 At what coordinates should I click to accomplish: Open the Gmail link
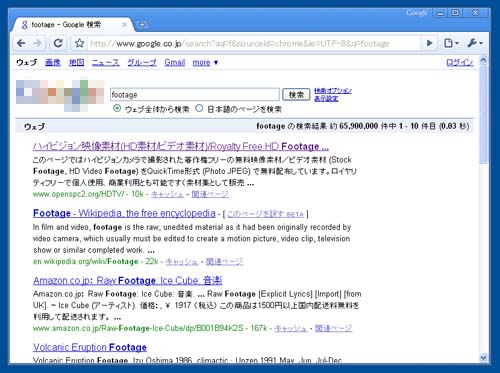coord(175,63)
